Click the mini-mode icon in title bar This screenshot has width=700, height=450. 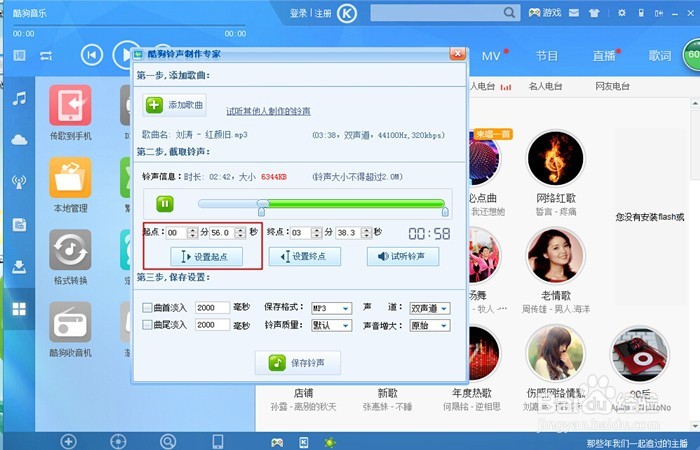[658, 13]
